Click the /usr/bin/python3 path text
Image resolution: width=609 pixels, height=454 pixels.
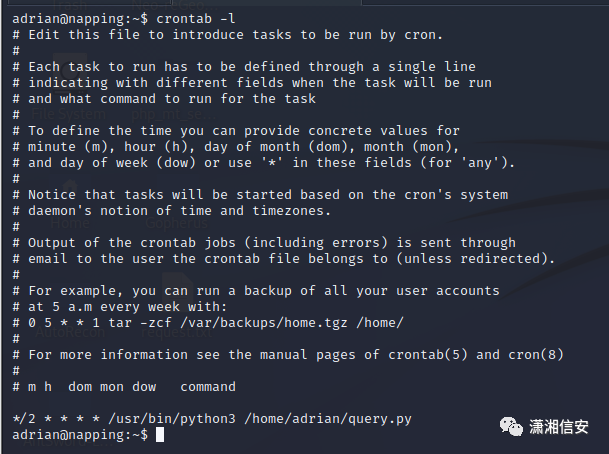pyautogui.click(x=172, y=419)
